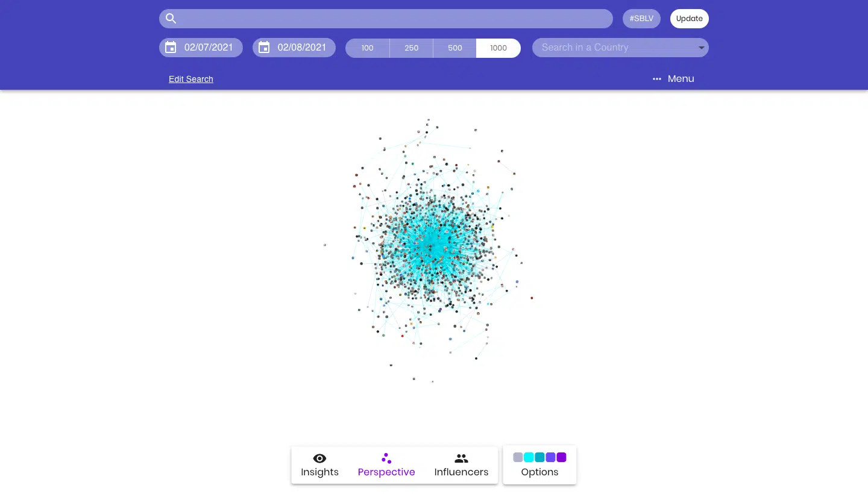Switch to the Influencers tab label
This screenshot has height=494, width=868.
tap(461, 472)
